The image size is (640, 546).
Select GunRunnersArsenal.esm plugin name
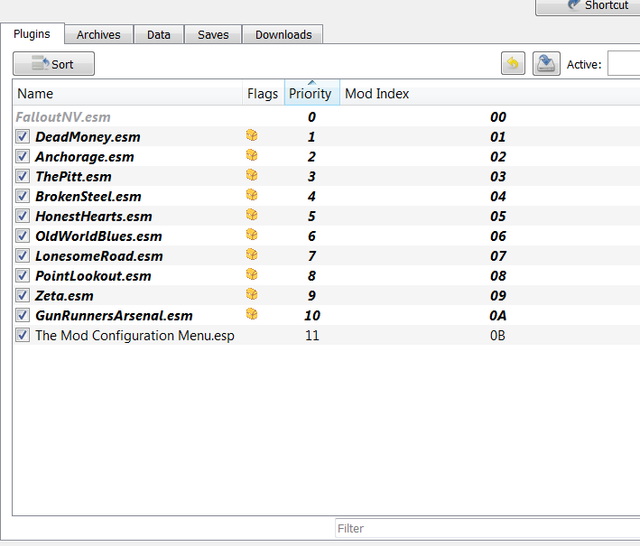tap(114, 316)
